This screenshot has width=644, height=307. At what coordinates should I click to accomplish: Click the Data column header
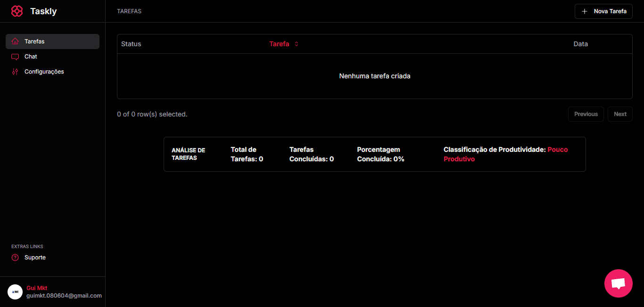coord(580,44)
